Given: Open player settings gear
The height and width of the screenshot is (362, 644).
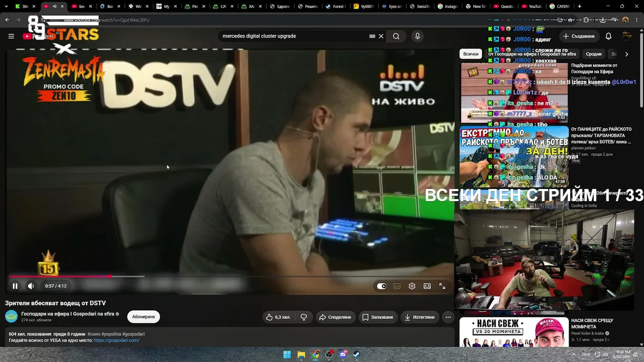Looking at the screenshot, I should point(412,286).
